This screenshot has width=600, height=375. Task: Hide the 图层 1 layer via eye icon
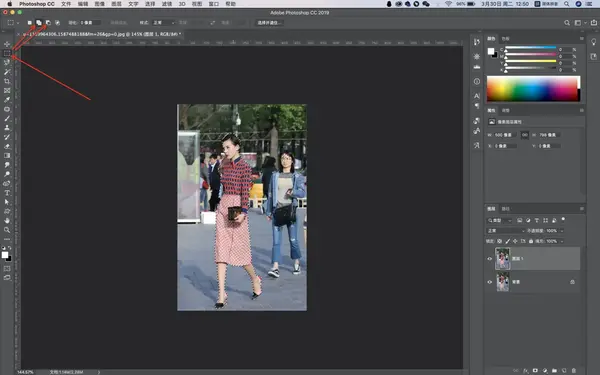pos(489,259)
